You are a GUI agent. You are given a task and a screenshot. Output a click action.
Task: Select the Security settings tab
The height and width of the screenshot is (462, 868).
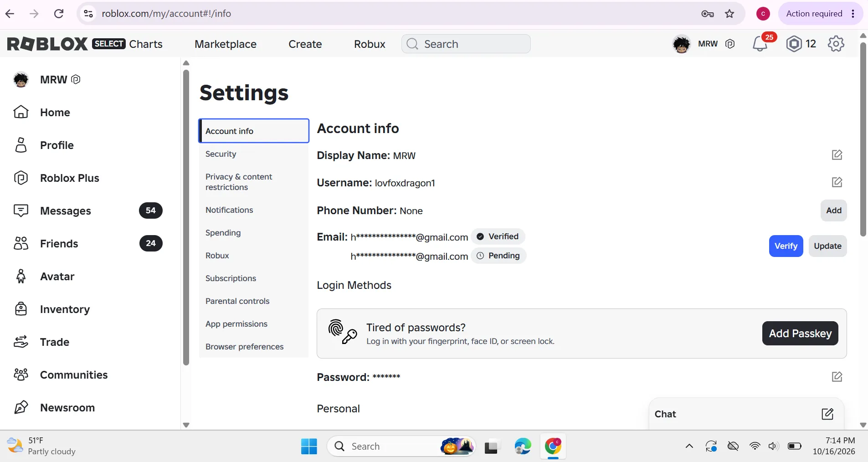(x=254, y=154)
